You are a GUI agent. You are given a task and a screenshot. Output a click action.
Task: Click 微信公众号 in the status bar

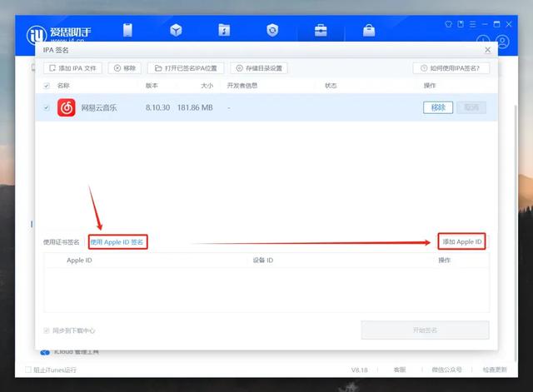(446, 370)
